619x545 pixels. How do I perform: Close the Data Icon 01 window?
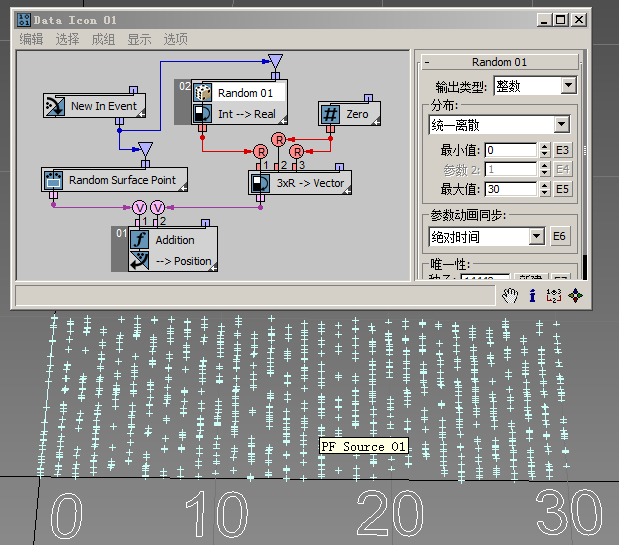coord(579,20)
